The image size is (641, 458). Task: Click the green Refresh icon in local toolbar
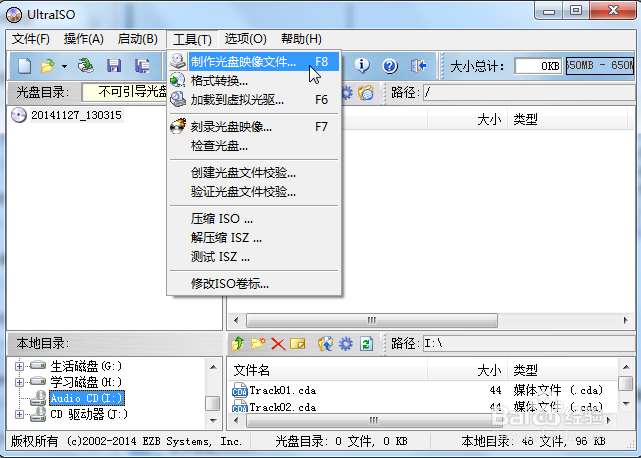366,344
